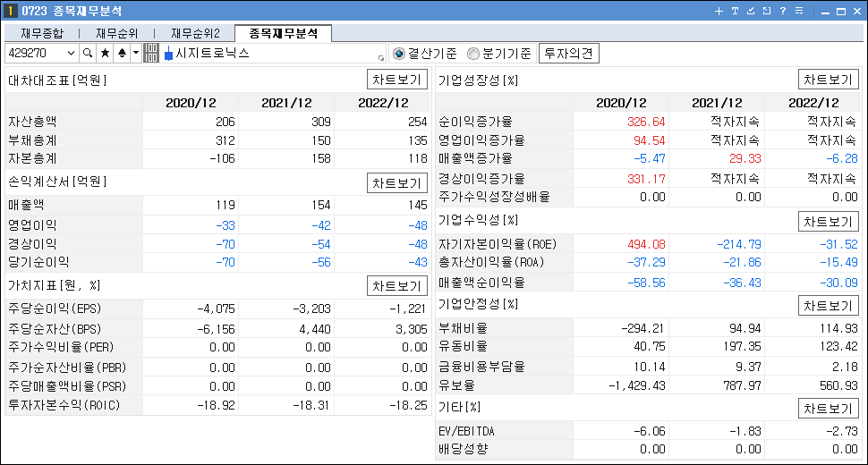Click the 당기순이익 2021/12 value -56

pos(321,262)
